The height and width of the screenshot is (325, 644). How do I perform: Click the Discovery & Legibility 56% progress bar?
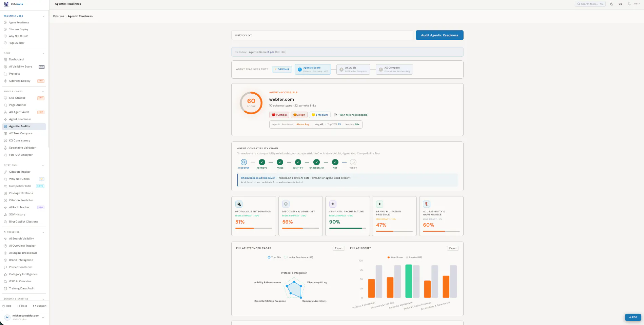tap(300, 228)
